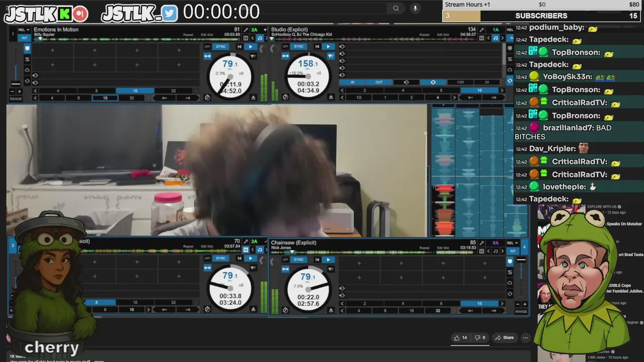Set loop OUT point on Studio deck

click(379, 82)
